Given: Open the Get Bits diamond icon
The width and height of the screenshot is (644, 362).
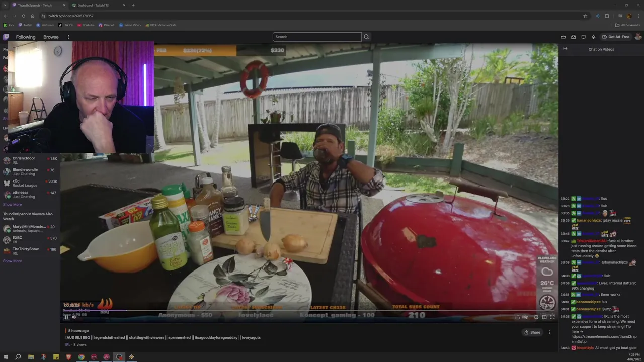Looking at the screenshot, I should coord(593,37).
